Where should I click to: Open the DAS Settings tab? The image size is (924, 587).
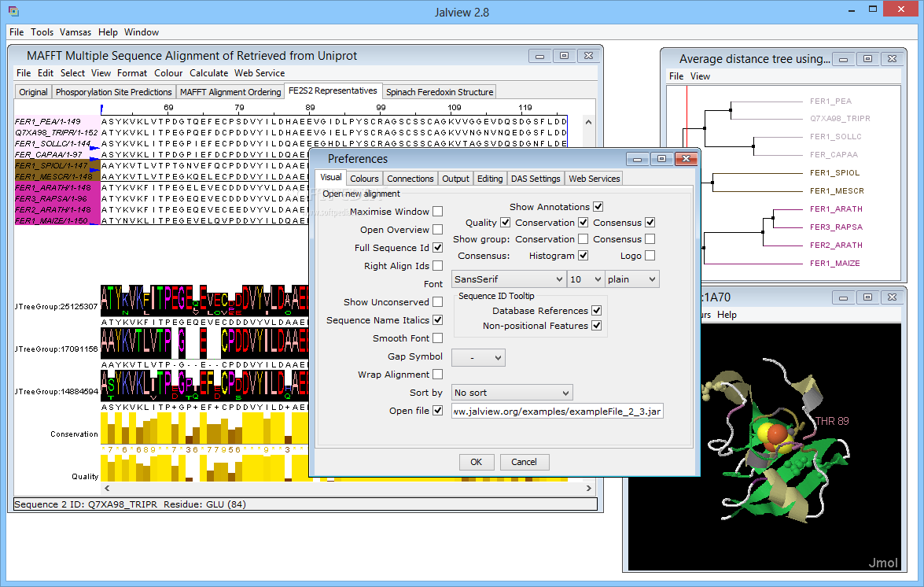pos(536,179)
